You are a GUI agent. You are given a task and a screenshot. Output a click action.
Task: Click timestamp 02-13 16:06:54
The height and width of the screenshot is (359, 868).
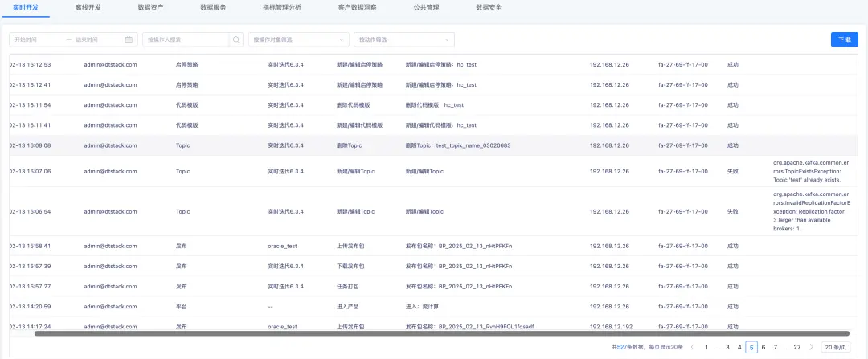(31, 211)
